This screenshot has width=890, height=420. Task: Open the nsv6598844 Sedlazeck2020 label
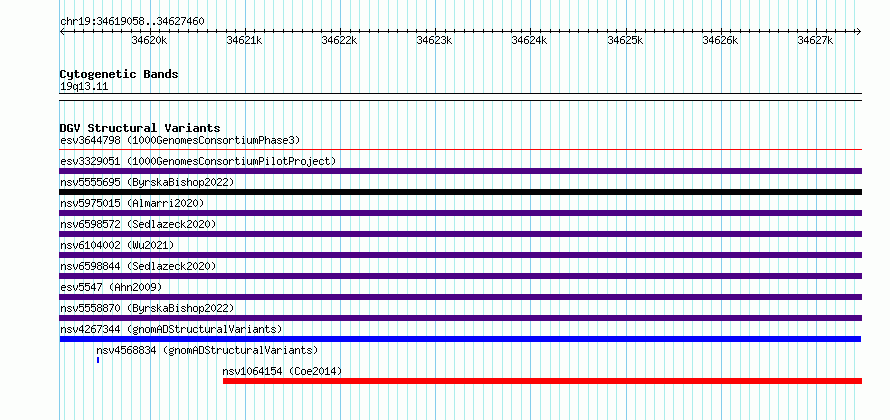coord(138,266)
